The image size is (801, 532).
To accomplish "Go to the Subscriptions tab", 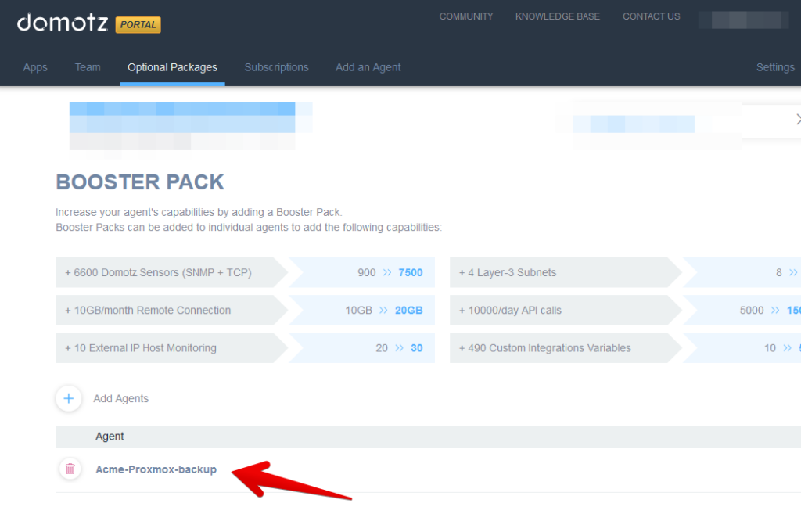I will (276, 67).
